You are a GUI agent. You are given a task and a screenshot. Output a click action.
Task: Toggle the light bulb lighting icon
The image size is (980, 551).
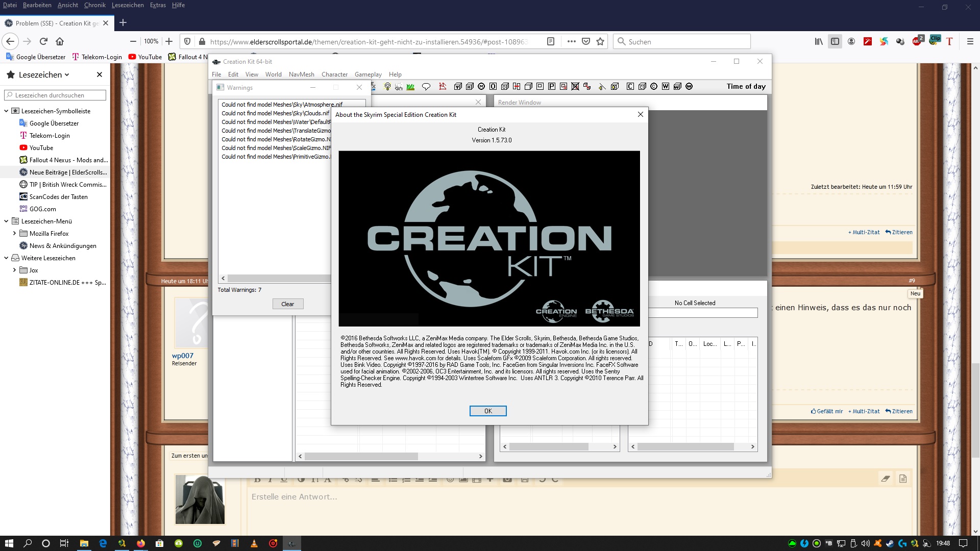(x=387, y=87)
